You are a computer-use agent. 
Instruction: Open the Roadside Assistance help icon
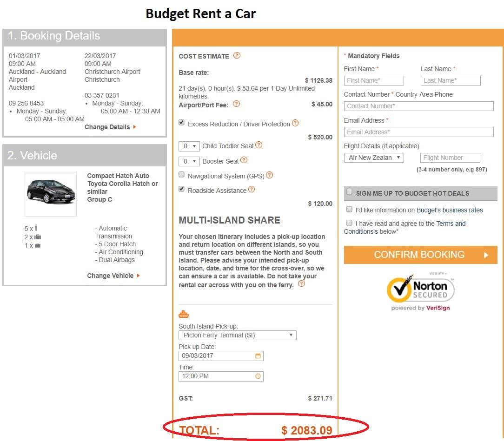coord(252,190)
